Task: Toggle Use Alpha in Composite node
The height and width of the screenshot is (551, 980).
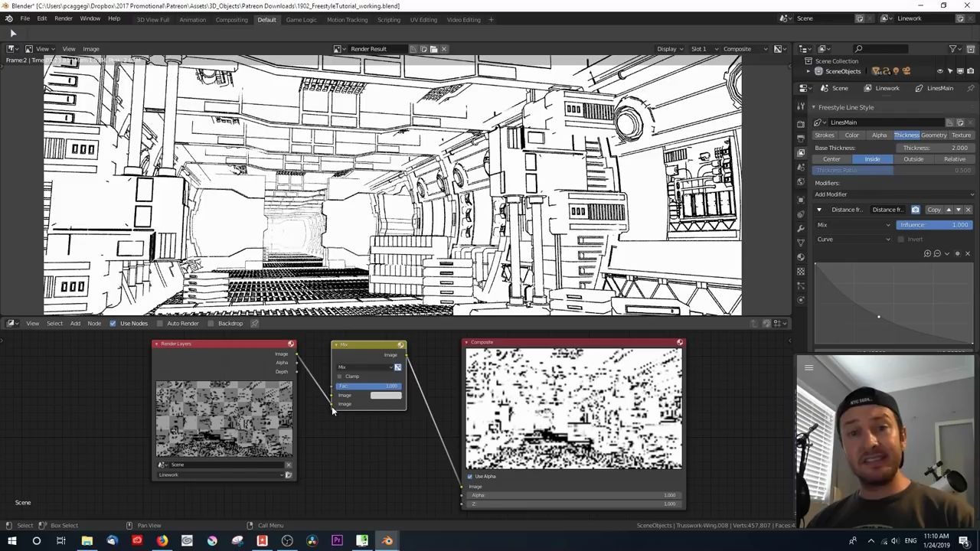Action: [x=470, y=477]
